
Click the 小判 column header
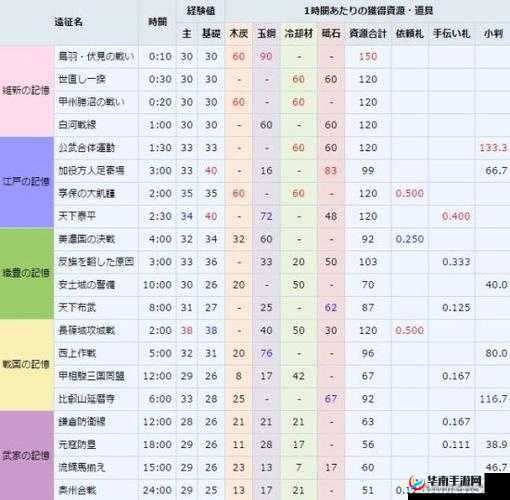(494, 34)
